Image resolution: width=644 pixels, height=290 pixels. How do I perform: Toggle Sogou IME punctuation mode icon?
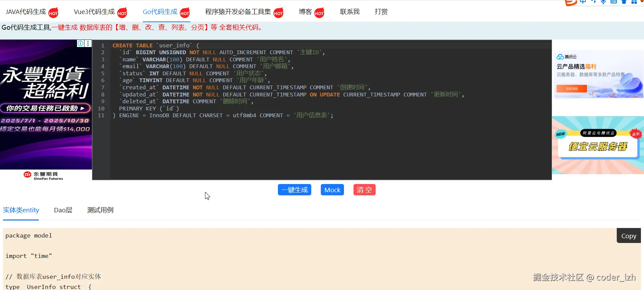pos(593,2)
